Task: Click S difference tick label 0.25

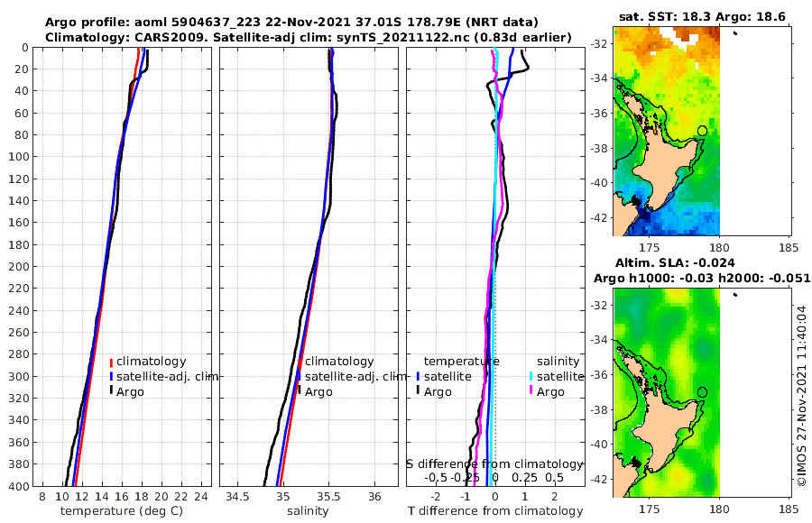Action: click(524, 477)
